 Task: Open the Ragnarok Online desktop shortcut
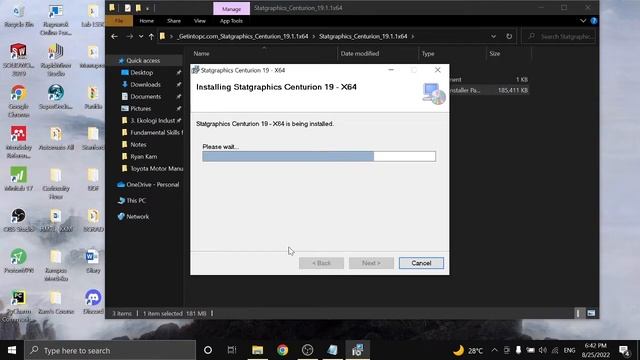coord(56,19)
